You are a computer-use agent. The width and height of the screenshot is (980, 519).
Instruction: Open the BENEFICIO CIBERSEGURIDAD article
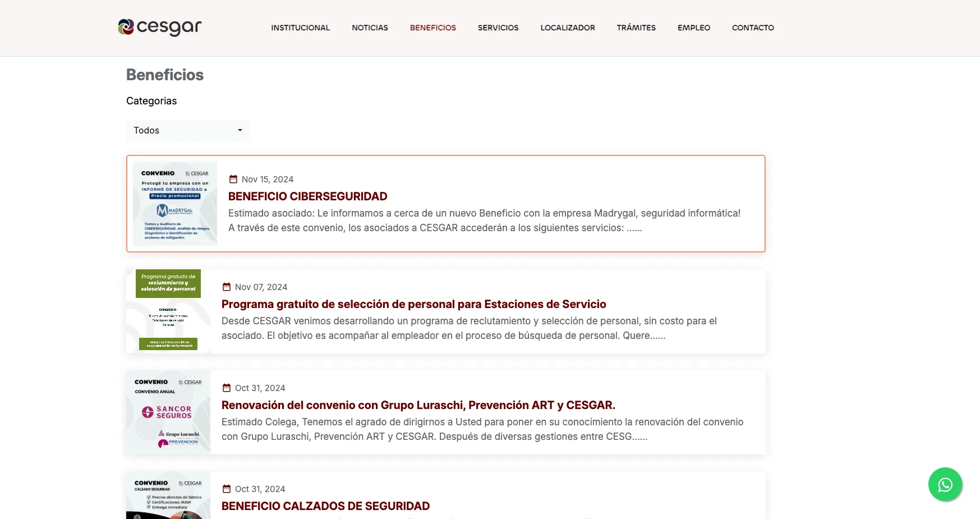(x=308, y=196)
